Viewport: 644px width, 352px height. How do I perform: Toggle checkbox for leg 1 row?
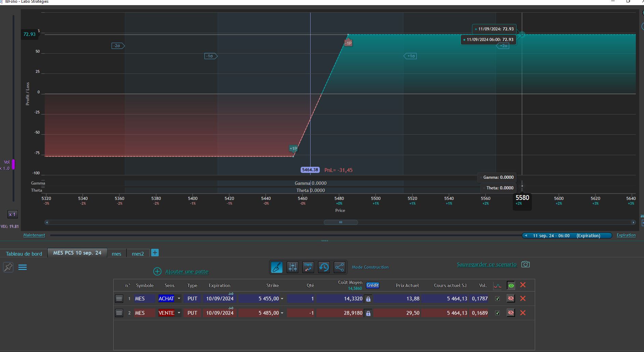[497, 298]
